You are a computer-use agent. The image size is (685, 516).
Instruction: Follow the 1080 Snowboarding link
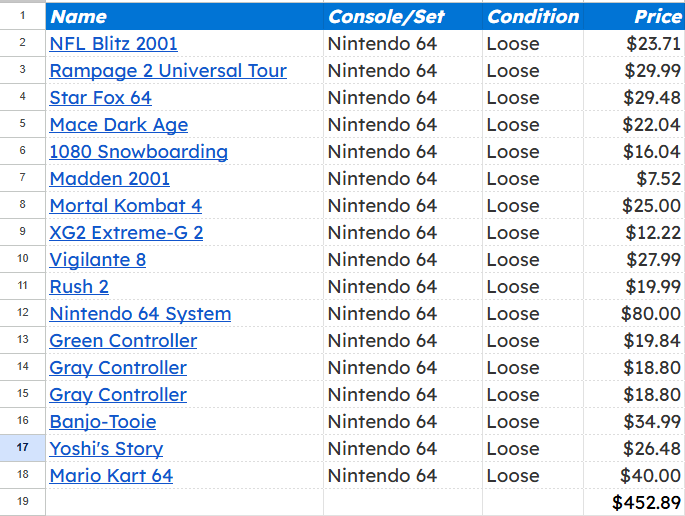(x=138, y=152)
